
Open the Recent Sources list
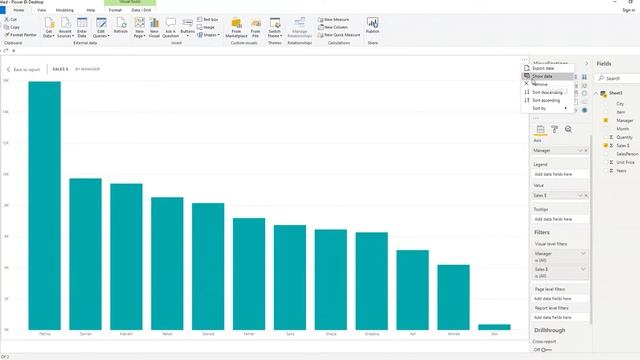pyautogui.click(x=65, y=28)
